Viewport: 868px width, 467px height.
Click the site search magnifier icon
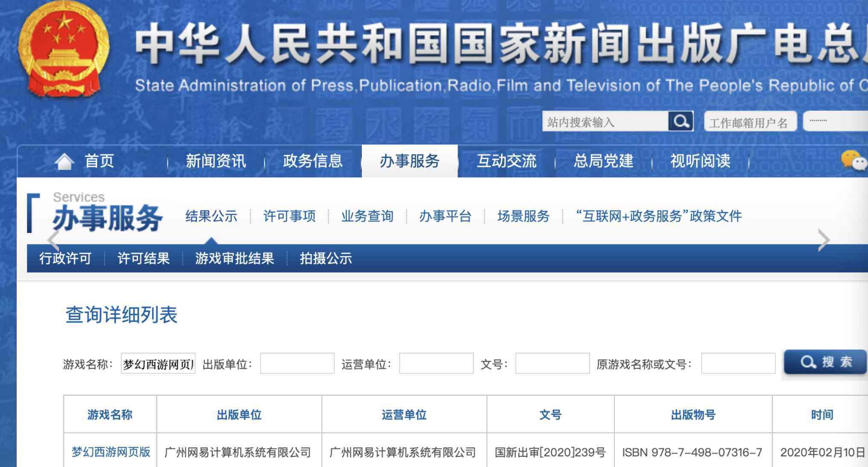tap(681, 121)
